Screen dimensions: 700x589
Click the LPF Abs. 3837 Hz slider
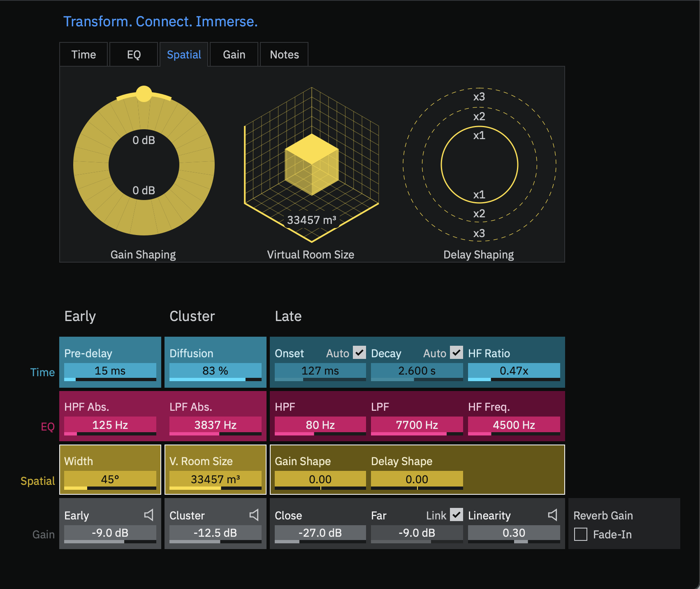[x=216, y=426]
